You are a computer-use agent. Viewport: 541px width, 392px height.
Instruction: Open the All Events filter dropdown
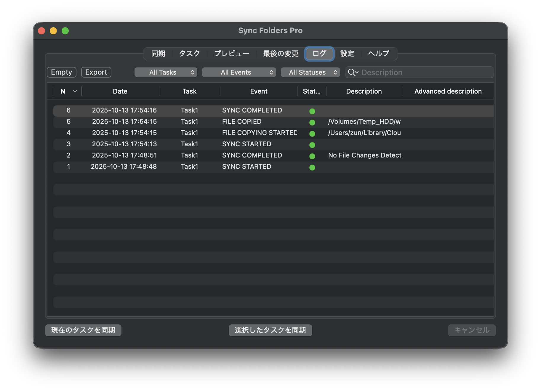click(x=239, y=73)
